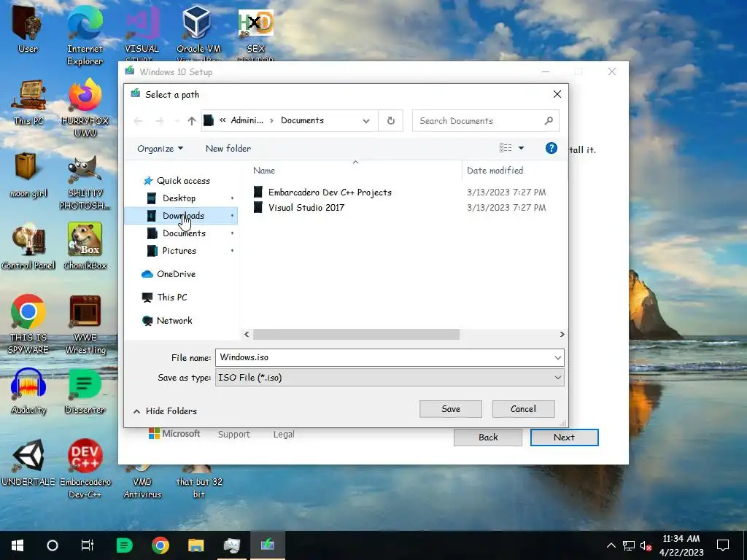The image size is (747, 560).
Task: Select OneDrive in navigation pane
Action: pyautogui.click(x=169, y=274)
